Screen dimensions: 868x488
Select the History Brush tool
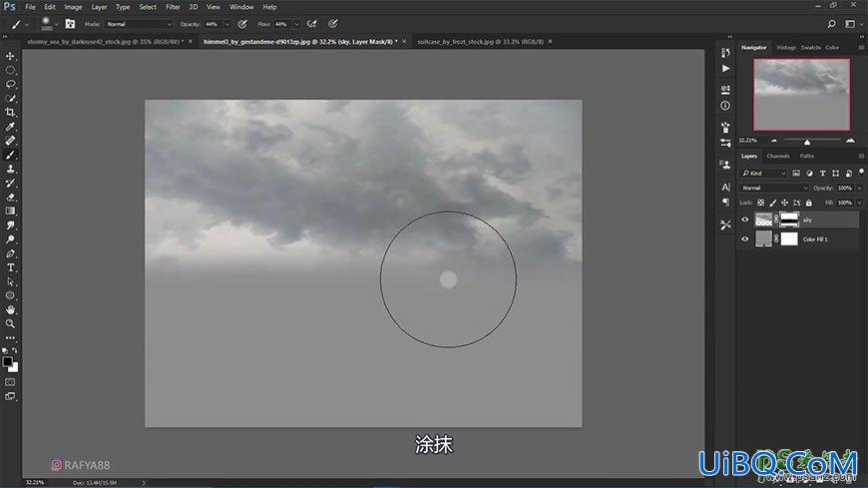tap(10, 183)
